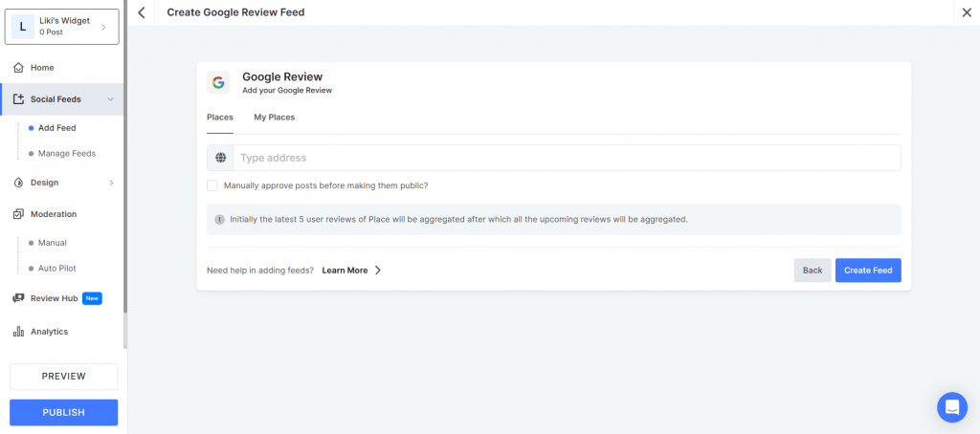Open Auto Pilot moderation
Image resolution: width=980 pixels, height=434 pixels.
coord(56,269)
